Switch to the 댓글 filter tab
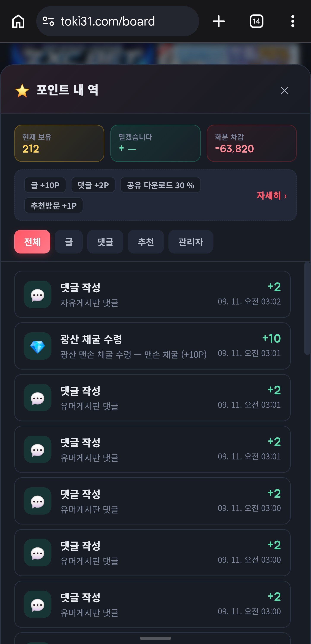311x644 pixels. coord(105,242)
